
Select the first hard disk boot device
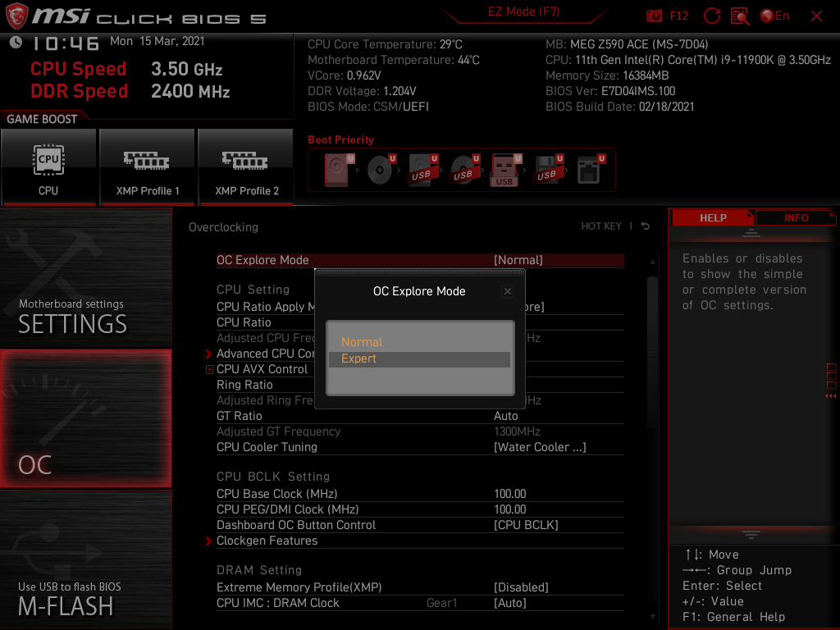coord(339,170)
